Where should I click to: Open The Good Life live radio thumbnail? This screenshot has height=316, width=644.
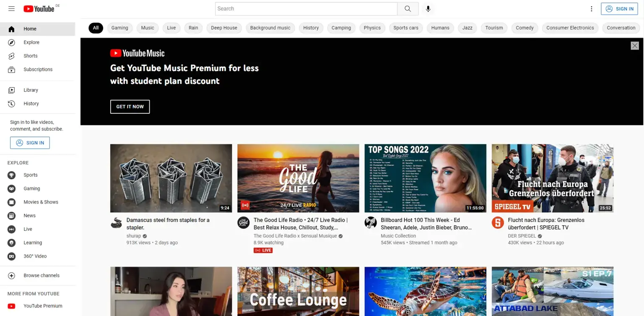(298, 178)
